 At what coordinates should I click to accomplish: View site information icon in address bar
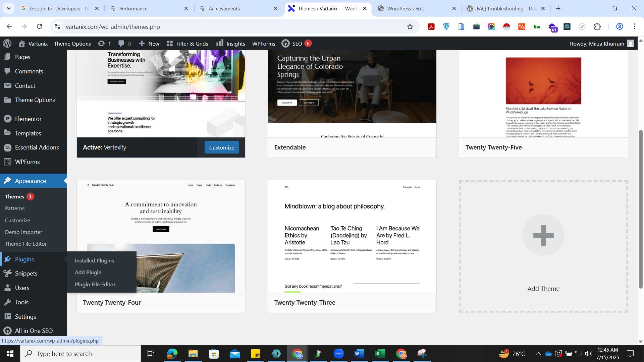pyautogui.click(x=57, y=26)
